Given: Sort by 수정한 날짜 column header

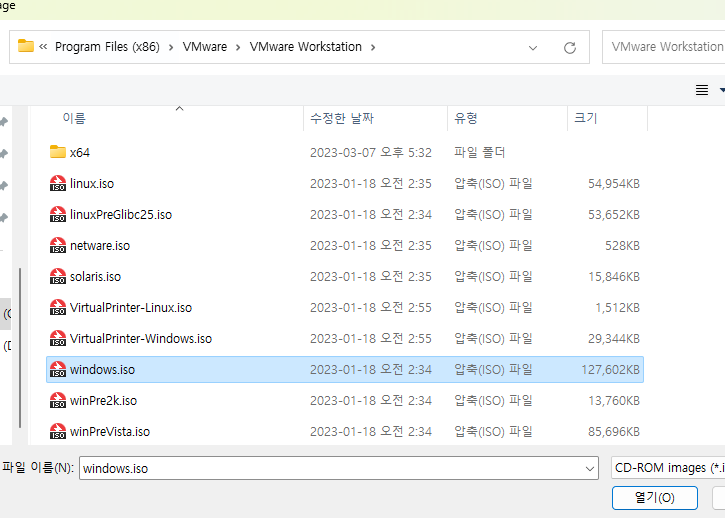Looking at the screenshot, I should [x=342, y=118].
